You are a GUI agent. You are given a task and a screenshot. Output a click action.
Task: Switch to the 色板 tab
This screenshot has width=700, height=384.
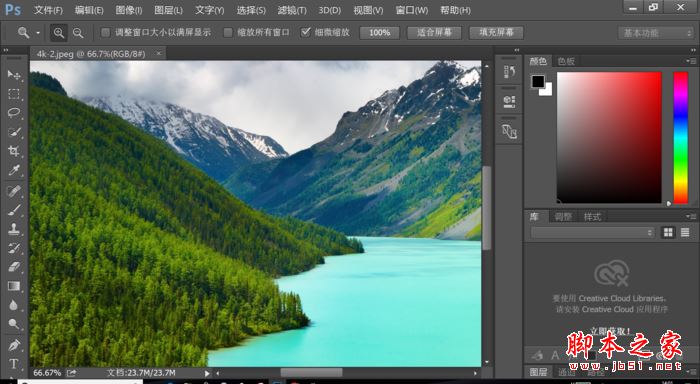click(x=566, y=61)
